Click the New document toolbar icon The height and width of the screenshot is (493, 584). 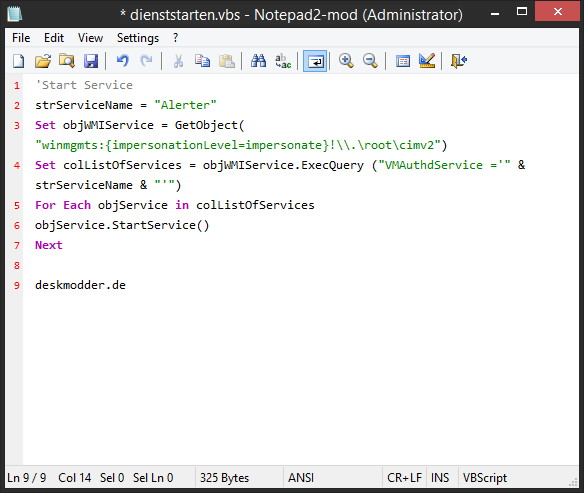point(19,61)
